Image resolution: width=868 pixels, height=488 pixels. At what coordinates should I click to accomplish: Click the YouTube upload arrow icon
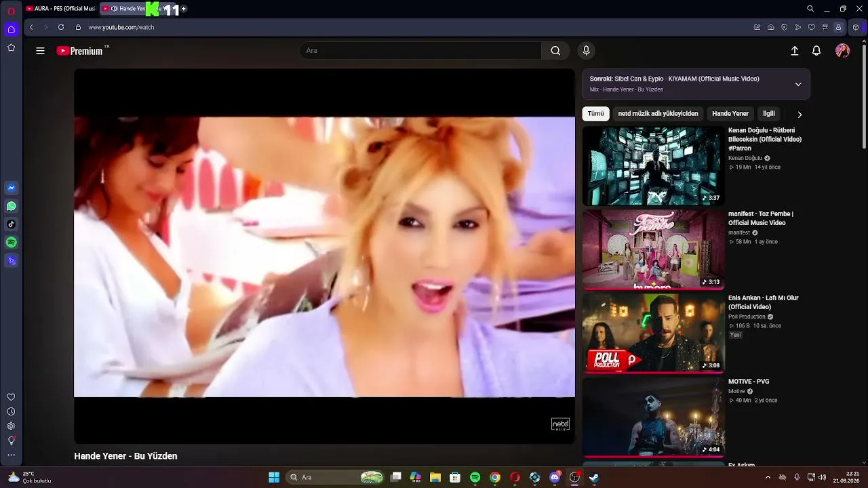coord(795,51)
